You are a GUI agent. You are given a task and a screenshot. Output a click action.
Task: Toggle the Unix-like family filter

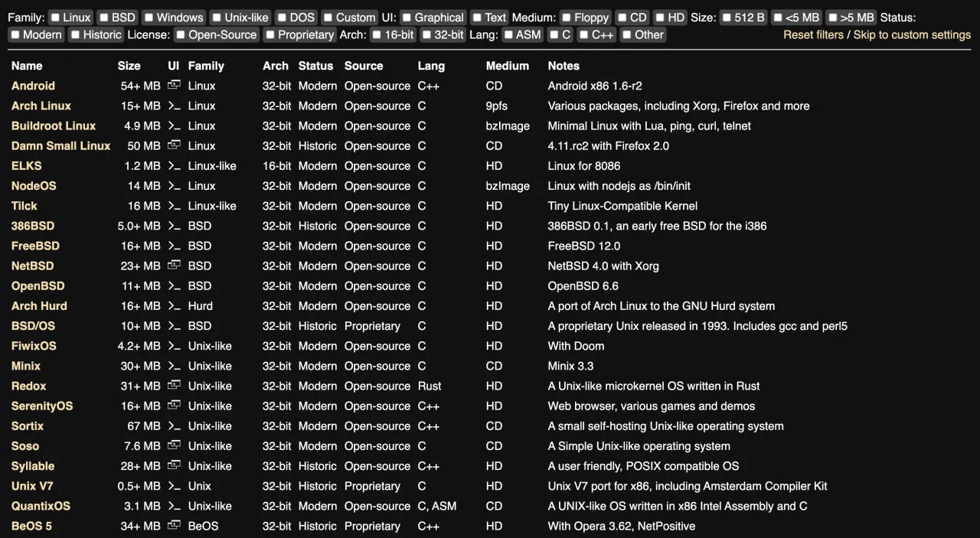217,17
